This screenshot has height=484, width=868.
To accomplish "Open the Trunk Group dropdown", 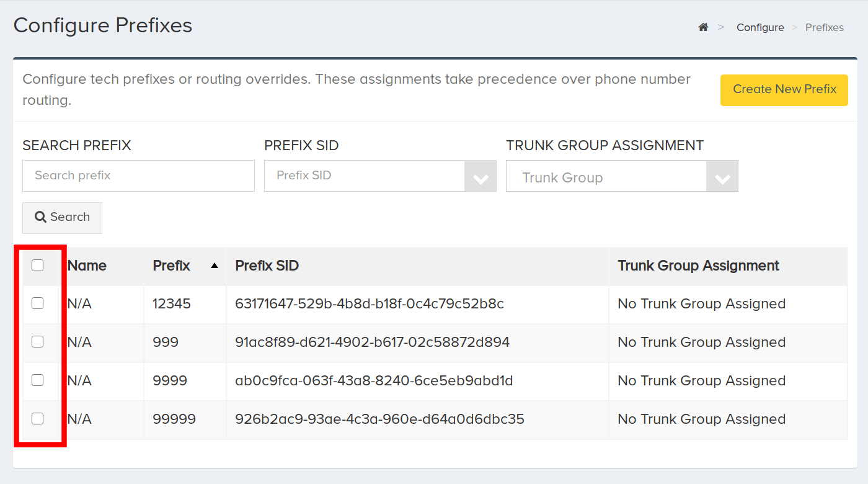I will point(622,176).
